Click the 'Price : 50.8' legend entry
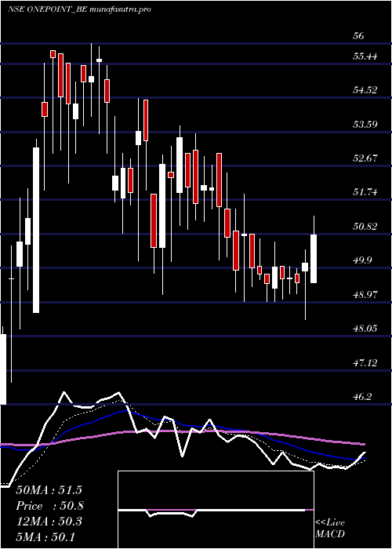This screenshot has height=549, width=392. [49, 506]
